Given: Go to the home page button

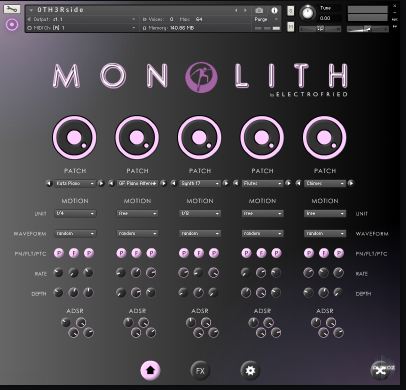Looking at the screenshot, I should 150,370.
